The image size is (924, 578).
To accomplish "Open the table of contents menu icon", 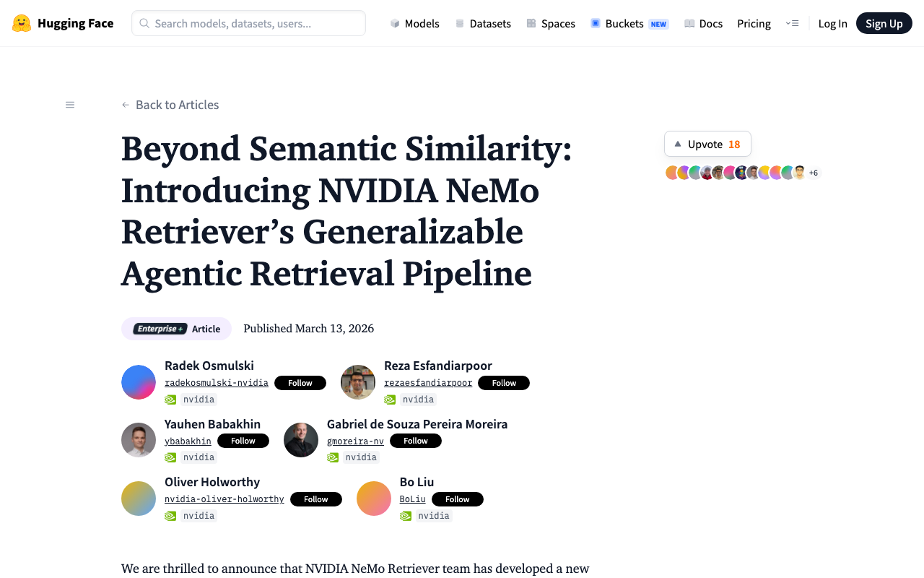I will [70, 105].
